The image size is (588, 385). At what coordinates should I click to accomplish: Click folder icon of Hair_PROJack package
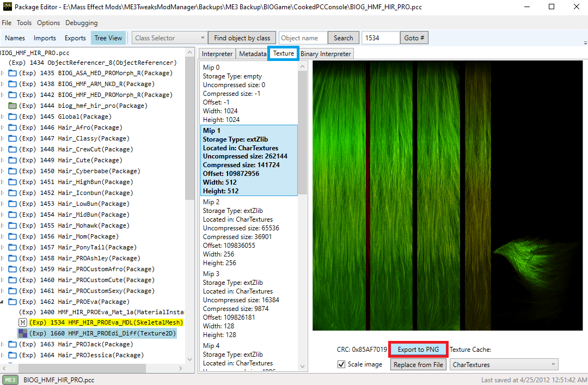[13, 344]
